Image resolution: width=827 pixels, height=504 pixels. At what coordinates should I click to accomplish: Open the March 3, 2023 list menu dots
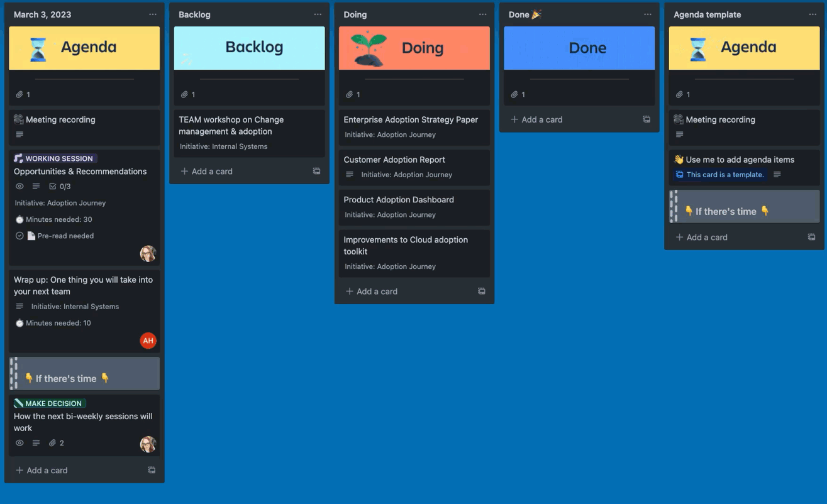[153, 14]
